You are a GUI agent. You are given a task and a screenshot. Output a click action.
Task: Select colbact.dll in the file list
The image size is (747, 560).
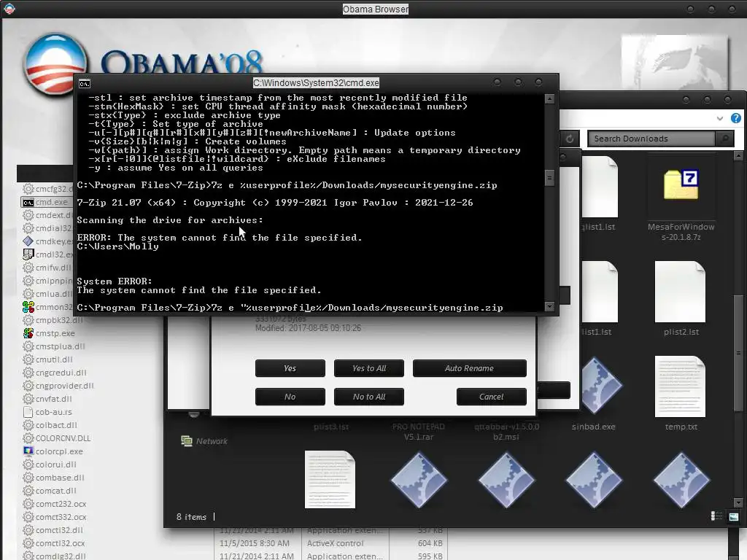click(50, 425)
